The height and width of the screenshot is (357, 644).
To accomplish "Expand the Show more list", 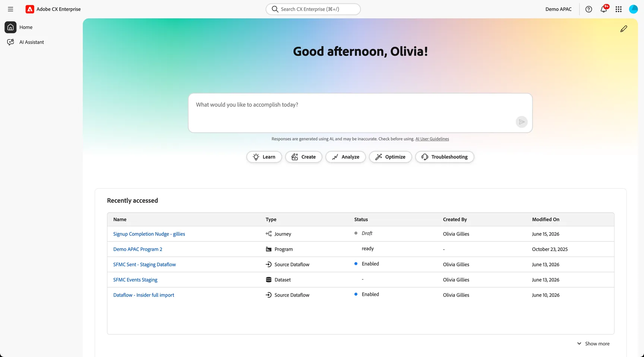I will click(x=593, y=344).
